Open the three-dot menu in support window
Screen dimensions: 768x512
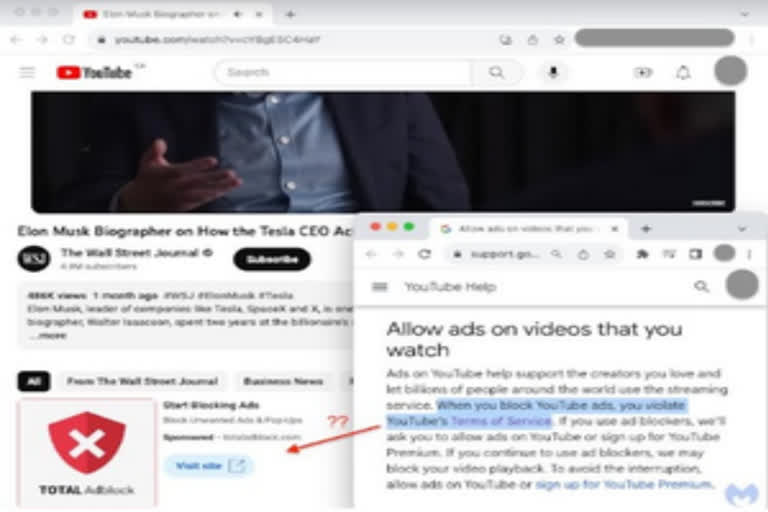(749, 254)
